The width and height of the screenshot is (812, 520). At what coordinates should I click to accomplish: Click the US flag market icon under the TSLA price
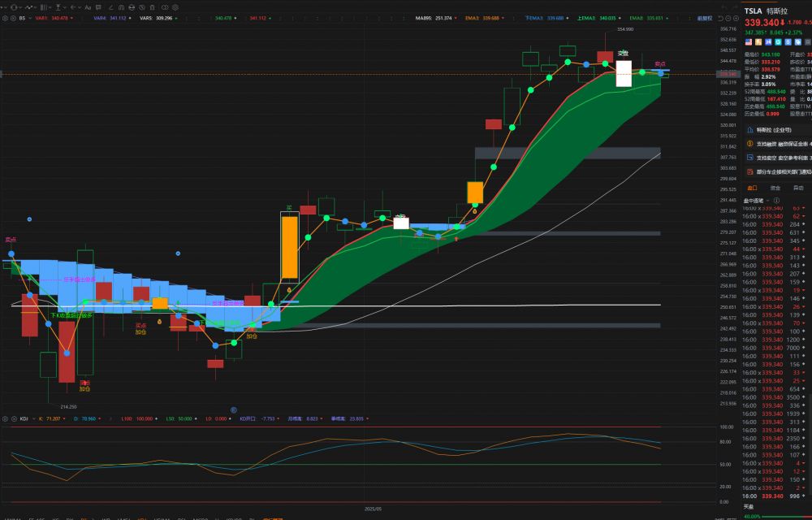click(x=747, y=41)
